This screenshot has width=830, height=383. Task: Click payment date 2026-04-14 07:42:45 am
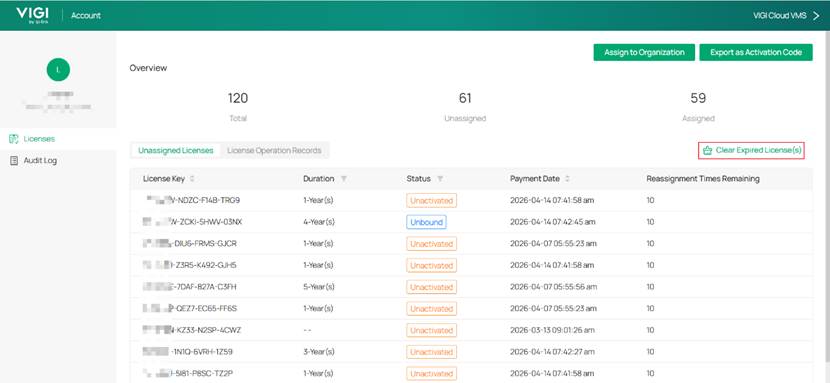553,222
